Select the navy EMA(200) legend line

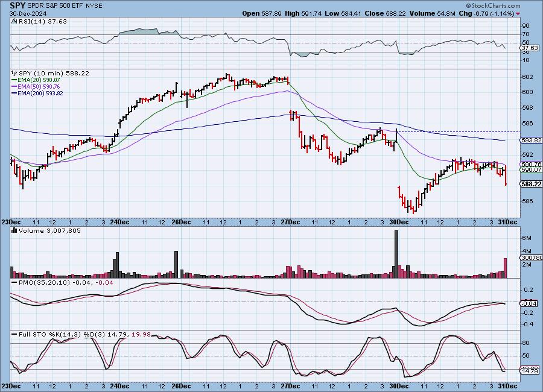[x=14, y=93]
